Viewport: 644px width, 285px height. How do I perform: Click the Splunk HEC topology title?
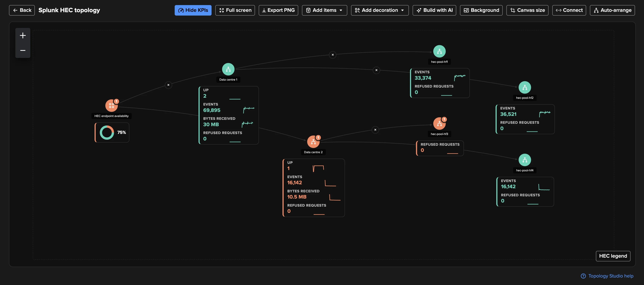coord(69,10)
